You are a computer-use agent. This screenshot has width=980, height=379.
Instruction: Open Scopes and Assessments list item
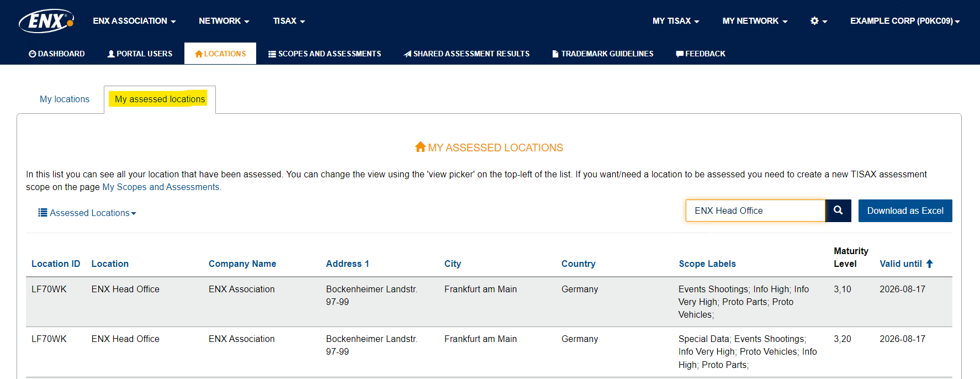pyautogui.click(x=325, y=54)
